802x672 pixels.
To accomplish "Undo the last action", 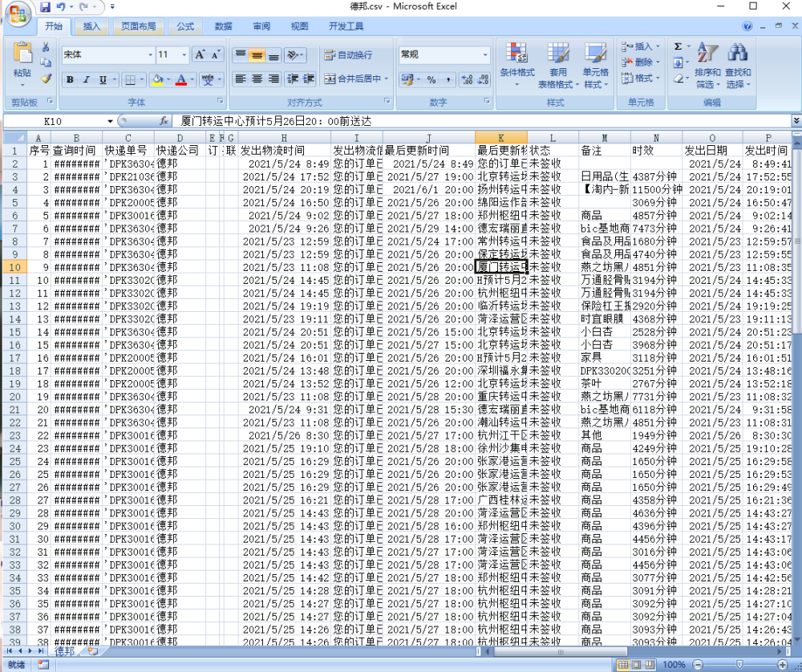I will pos(61,7).
